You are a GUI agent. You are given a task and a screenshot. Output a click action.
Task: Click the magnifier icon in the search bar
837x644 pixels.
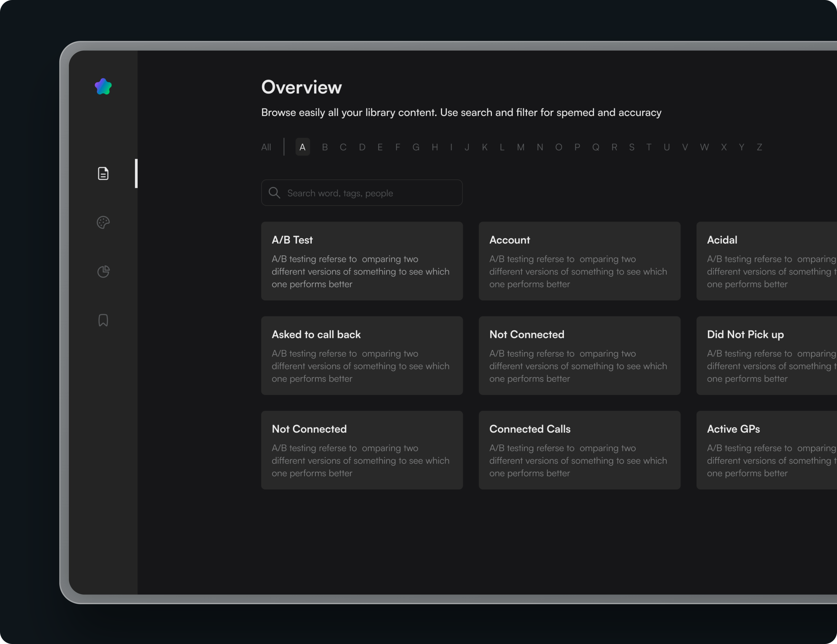tap(275, 193)
